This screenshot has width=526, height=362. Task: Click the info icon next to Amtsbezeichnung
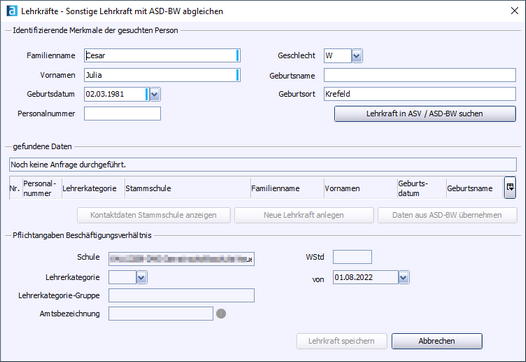[221, 314]
